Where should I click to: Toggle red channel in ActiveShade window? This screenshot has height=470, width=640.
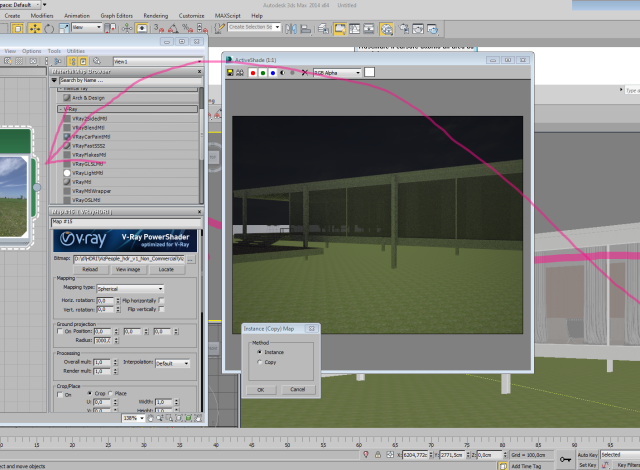click(253, 73)
